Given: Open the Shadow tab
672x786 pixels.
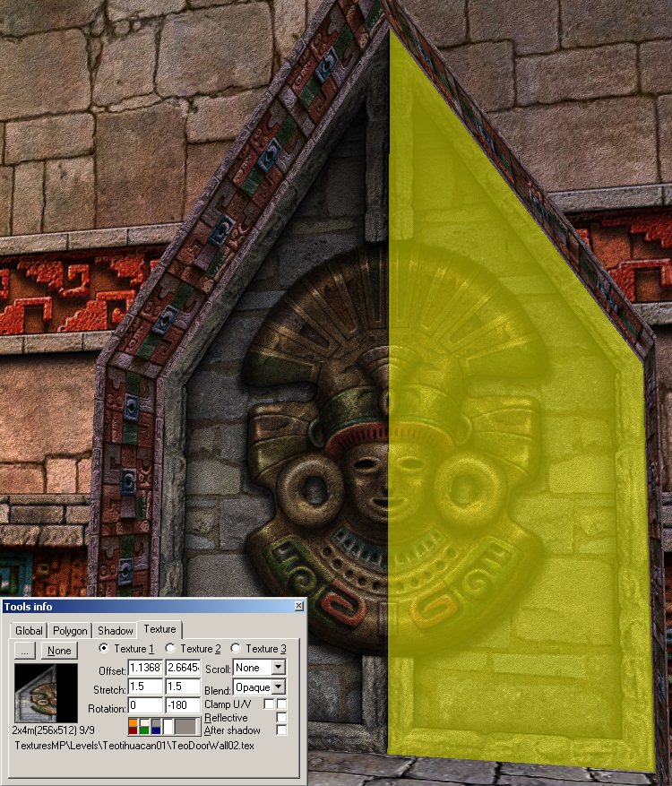Looking at the screenshot, I should (x=116, y=630).
